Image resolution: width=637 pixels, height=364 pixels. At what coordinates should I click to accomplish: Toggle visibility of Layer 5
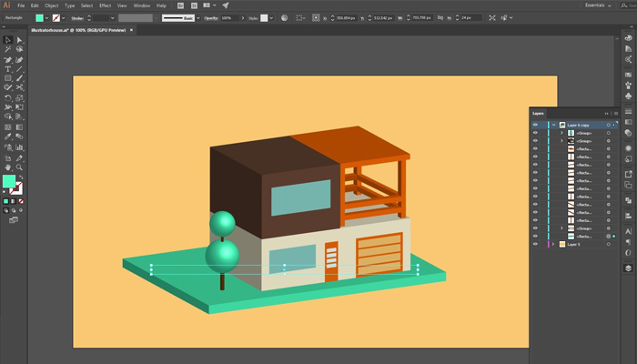(535, 245)
